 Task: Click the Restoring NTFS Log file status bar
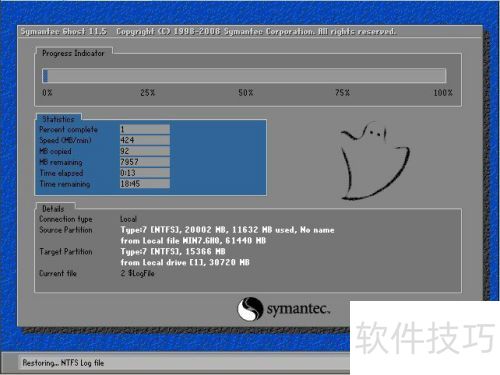coord(63,363)
